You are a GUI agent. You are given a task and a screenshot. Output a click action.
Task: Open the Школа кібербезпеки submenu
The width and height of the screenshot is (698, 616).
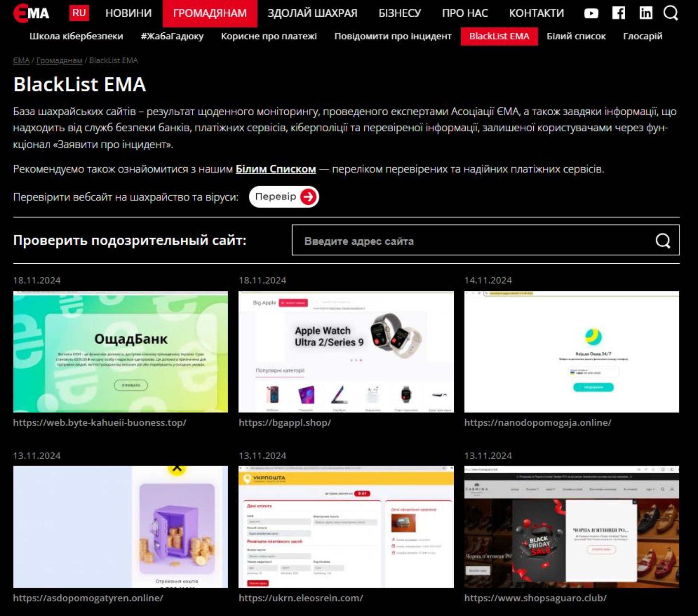point(76,36)
